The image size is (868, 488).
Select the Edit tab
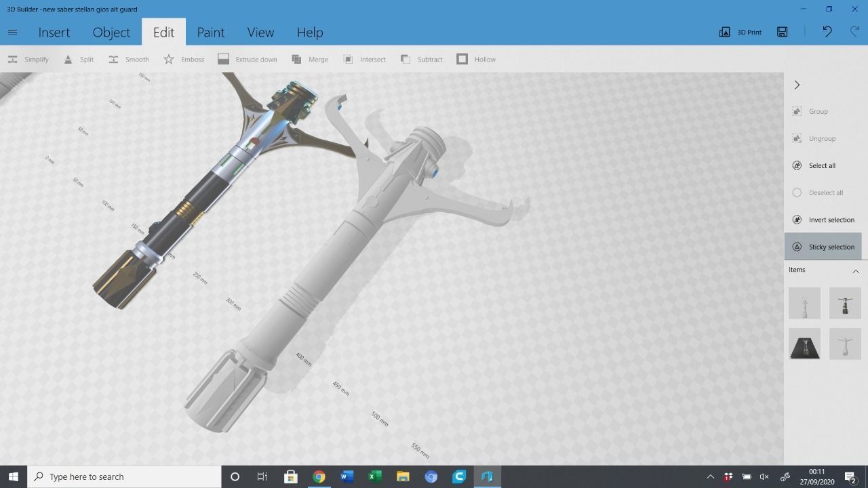(x=163, y=32)
